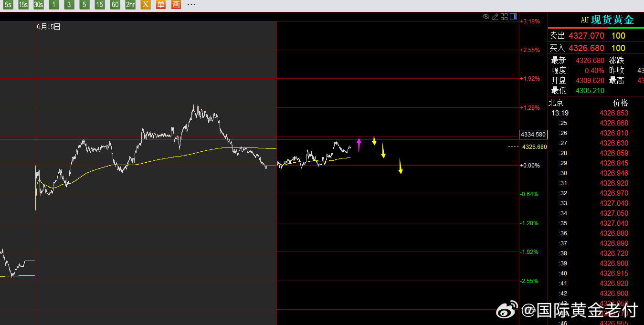Click the orange X toolbar icon
This screenshot has height=325, width=644.
tap(146, 5)
